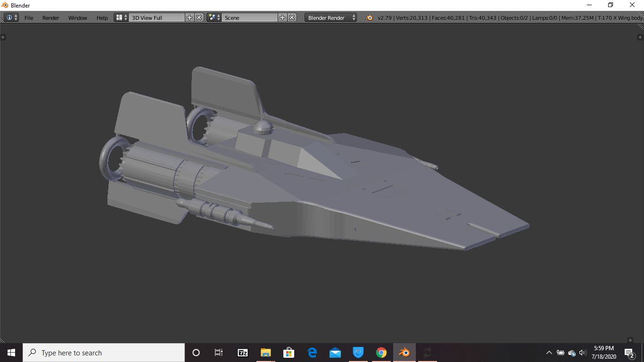Open Microsoft Edge from the taskbar

[312, 352]
